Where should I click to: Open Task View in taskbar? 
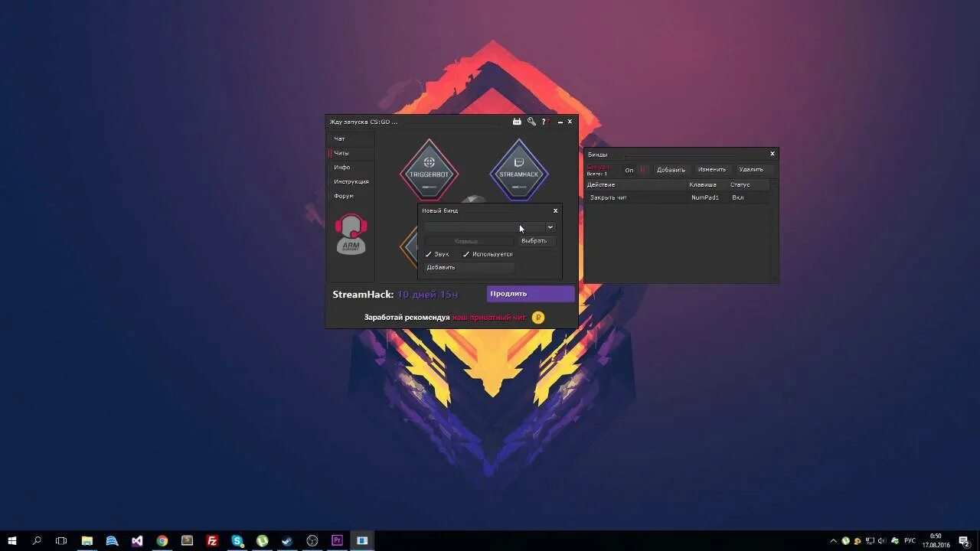click(x=61, y=540)
